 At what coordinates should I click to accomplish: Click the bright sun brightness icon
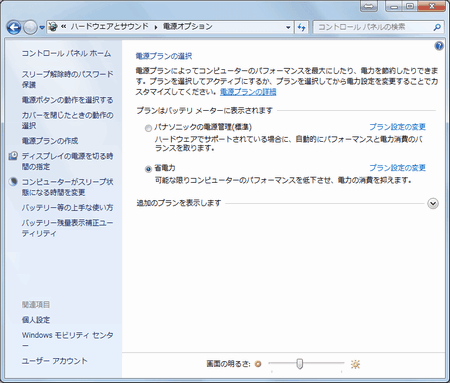click(355, 364)
